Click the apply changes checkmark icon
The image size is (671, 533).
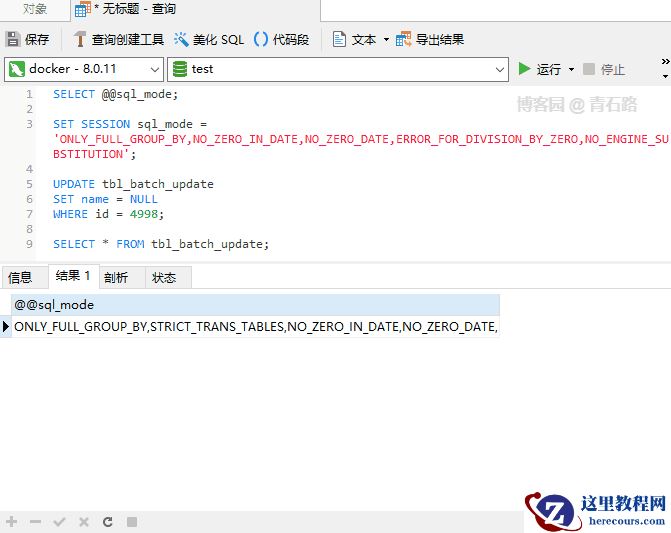tap(59, 522)
